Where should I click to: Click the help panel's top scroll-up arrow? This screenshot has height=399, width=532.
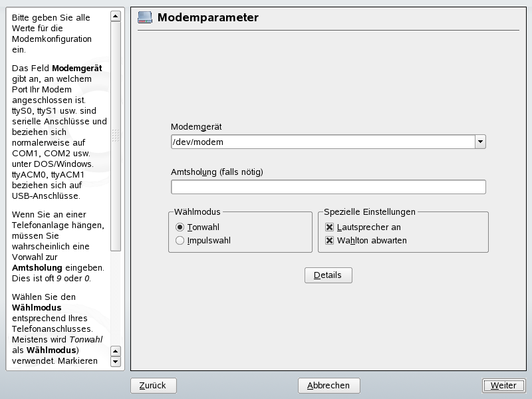point(116,15)
